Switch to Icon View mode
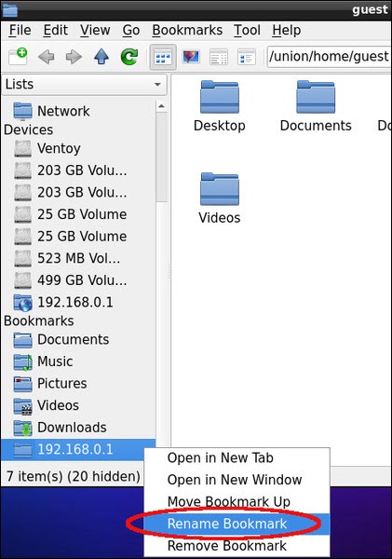Image resolution: width=392 pixels, height=559 pixels. [163, 57]
